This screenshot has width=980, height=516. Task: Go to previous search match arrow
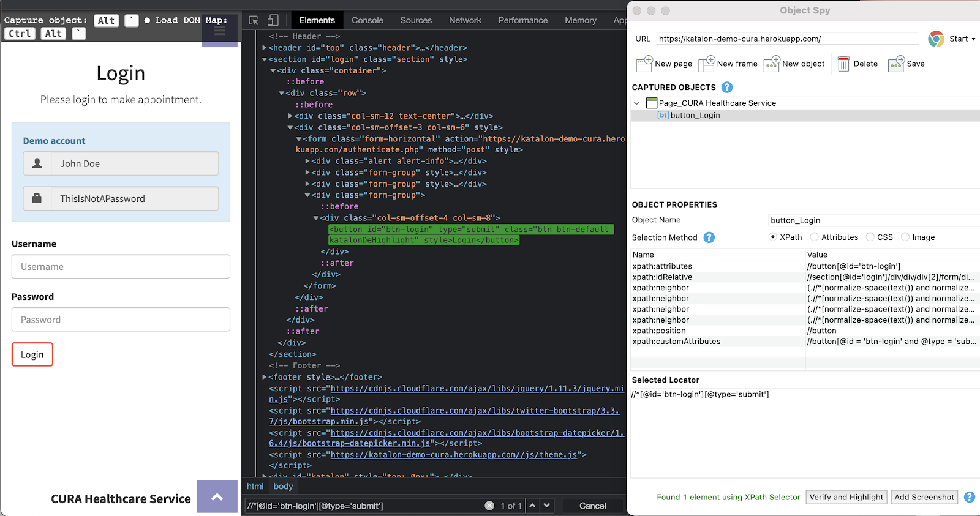[532, 506]
